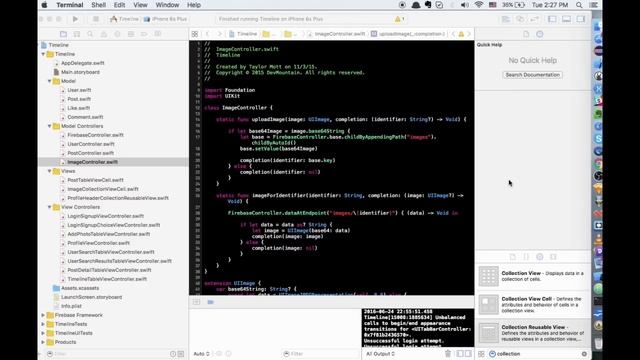Open the Wi-Fi status menu
Viewport: 640px width, 360px height.
click(479, 5)
